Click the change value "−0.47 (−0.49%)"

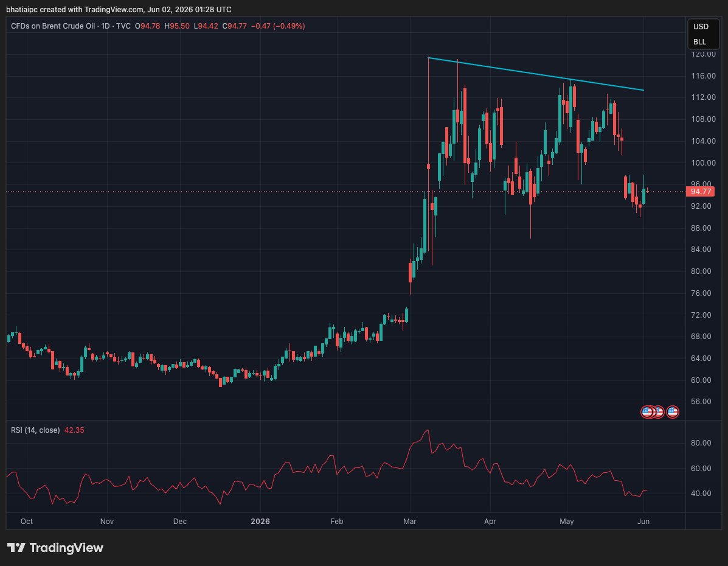click(278, 26)
